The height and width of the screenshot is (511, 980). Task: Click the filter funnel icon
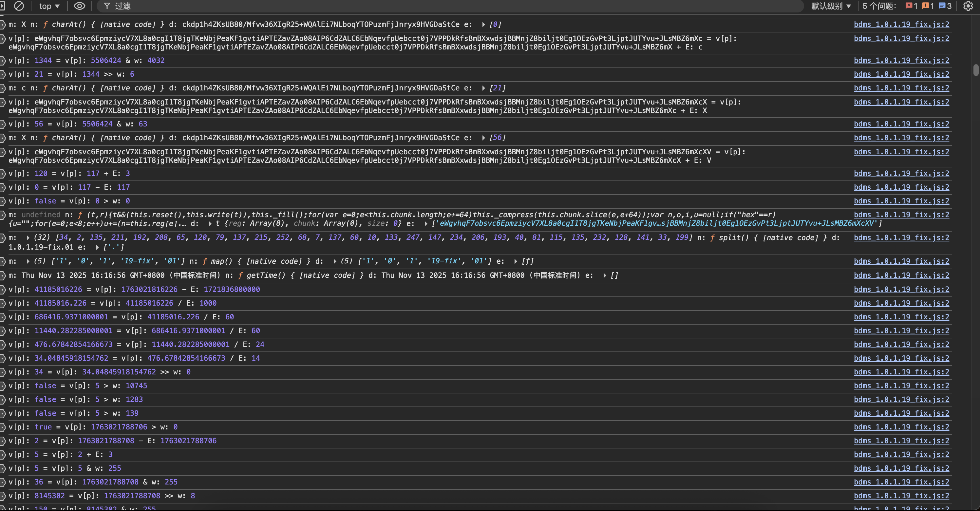(x=107, y=6)
